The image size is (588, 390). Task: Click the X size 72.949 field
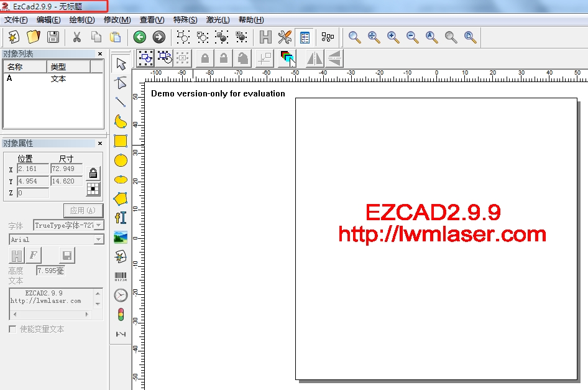click(66, 169)
